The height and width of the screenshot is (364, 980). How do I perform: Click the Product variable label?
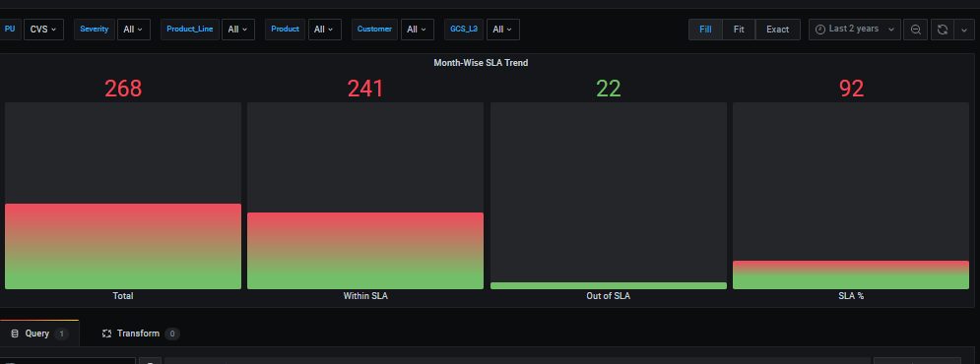285,30
